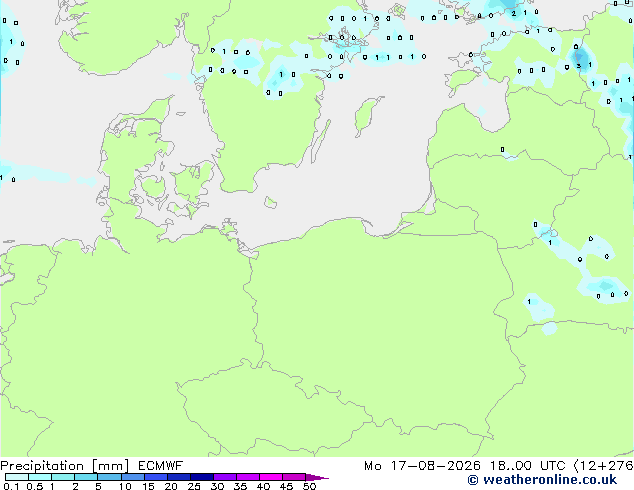Click the legend value '0.5'
Image resolution: width=634 pixels, height=490 pixels.
pyautogui.click(x=34, y=486)
